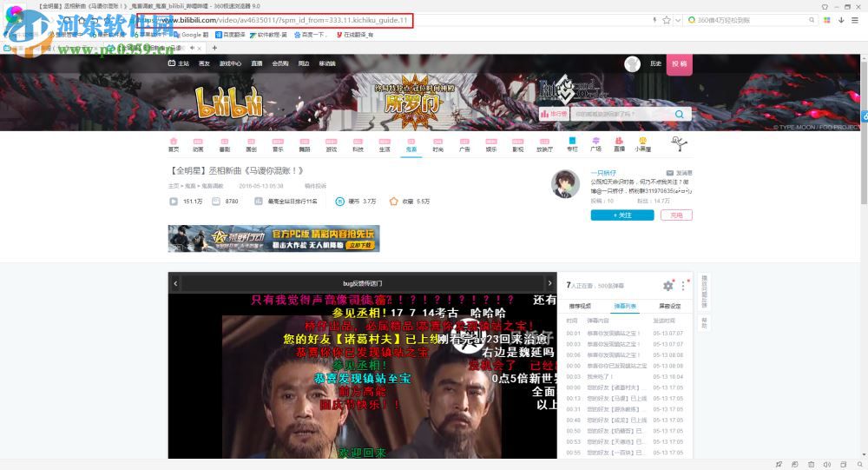Click the 发消息 send message link

point(680,173)
